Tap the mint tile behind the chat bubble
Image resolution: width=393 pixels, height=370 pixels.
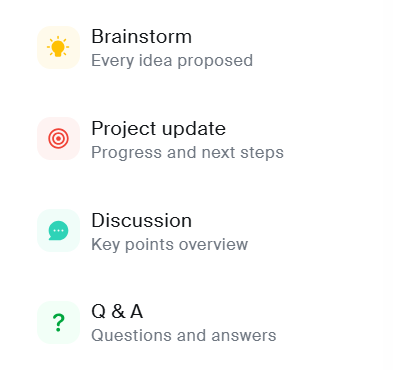58,230
